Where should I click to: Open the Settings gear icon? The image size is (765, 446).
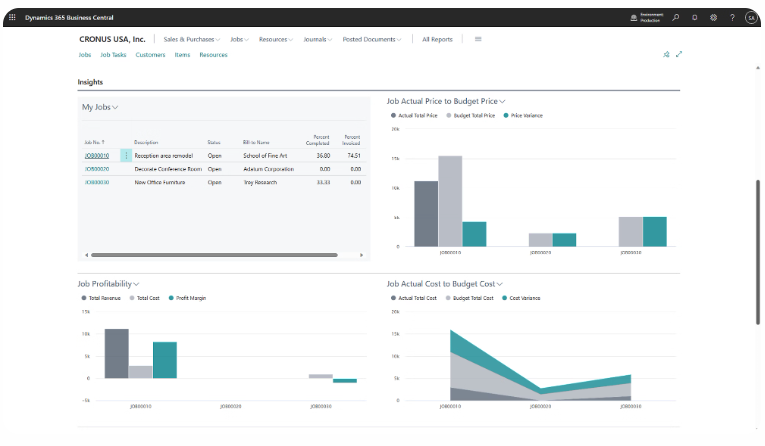point(713,18)
